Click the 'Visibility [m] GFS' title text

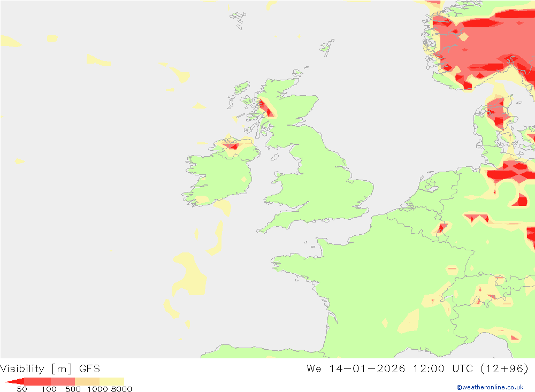tap(50, 369)
